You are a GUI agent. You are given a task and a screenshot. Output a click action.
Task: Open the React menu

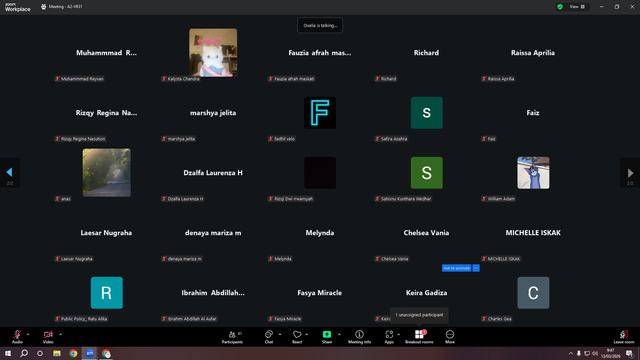(x=297, y=337)
